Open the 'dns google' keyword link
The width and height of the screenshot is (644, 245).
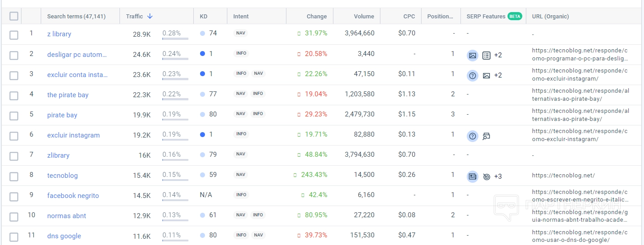(64, 236)
